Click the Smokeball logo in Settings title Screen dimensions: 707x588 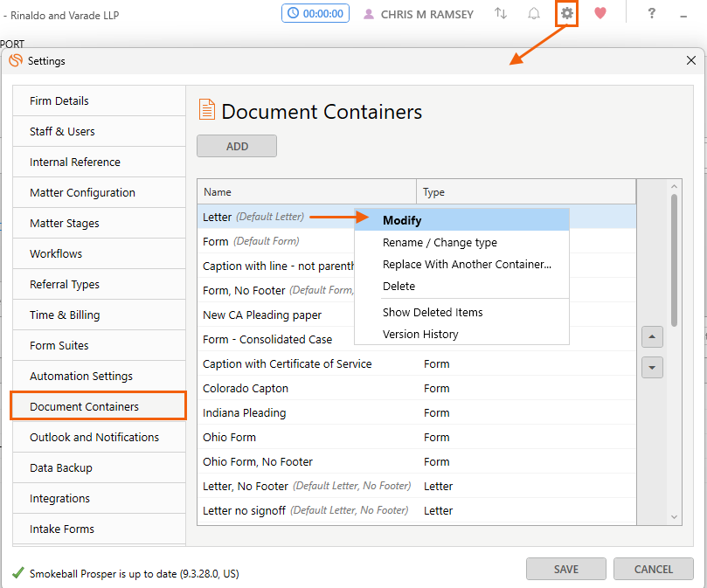coord(16,60)
